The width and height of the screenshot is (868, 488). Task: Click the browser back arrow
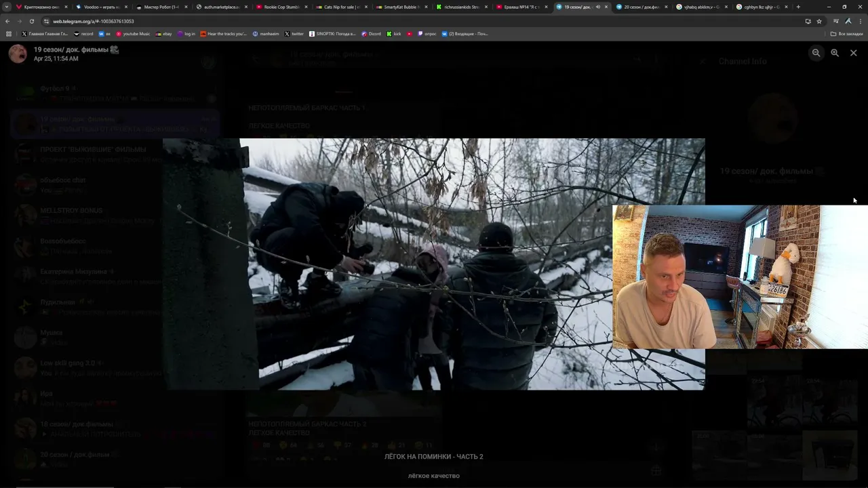point(7,21)
